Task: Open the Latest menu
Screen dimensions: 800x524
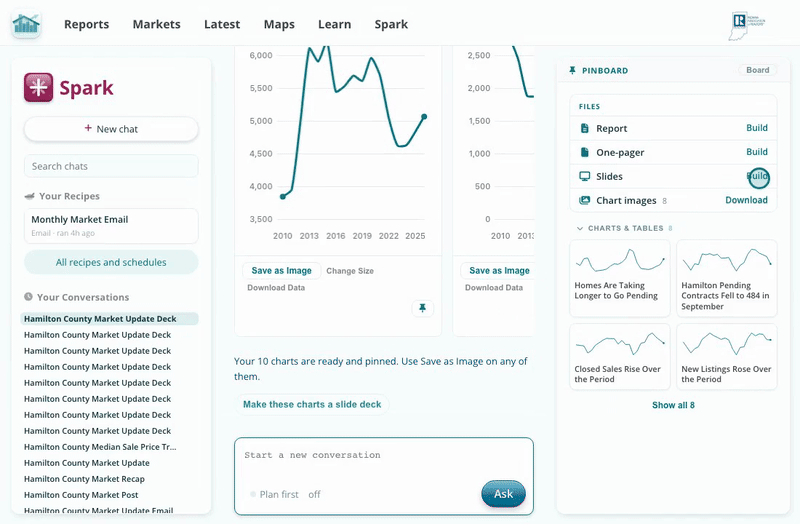Action: tap(222, 24)
